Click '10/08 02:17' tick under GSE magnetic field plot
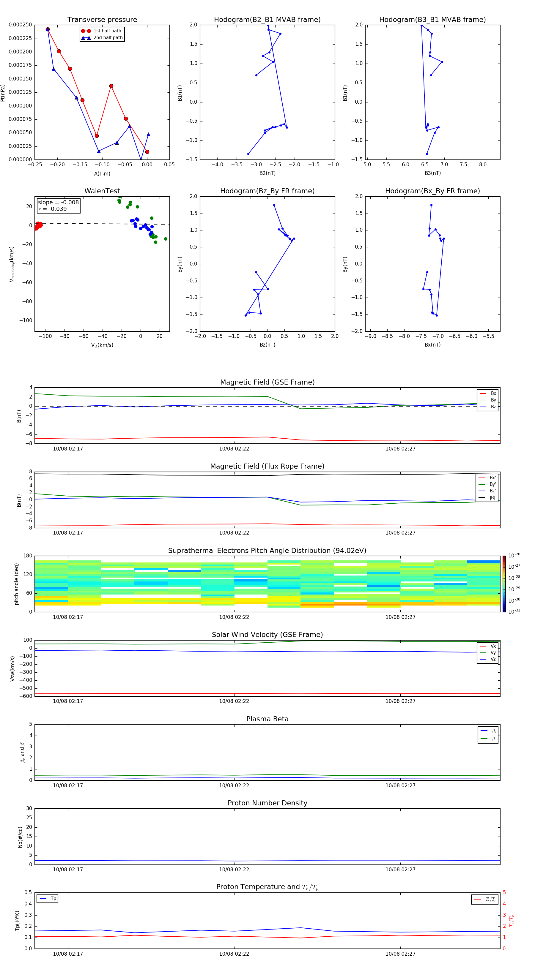This screenshot has width=535, height=980. 68,449
